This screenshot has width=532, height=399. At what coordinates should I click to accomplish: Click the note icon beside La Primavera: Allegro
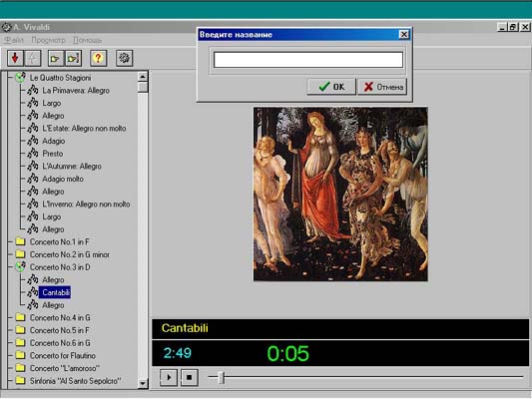[x=33, y=90]
